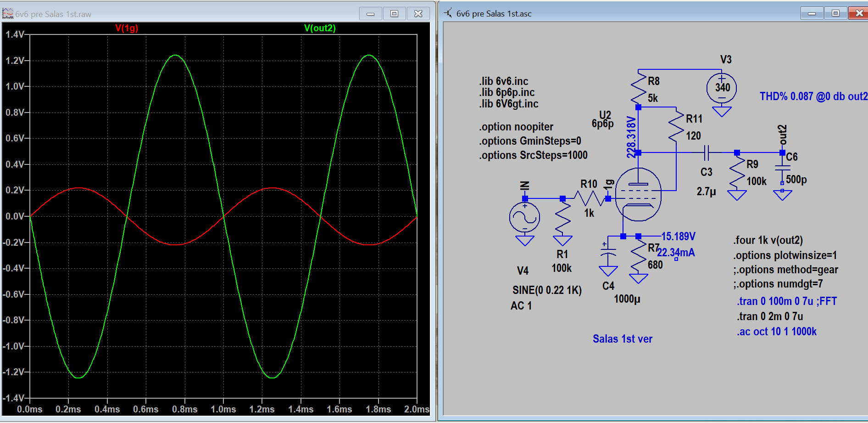Select the U2 6p6p tube symbol
868x423 pixels.
point(638,194)
